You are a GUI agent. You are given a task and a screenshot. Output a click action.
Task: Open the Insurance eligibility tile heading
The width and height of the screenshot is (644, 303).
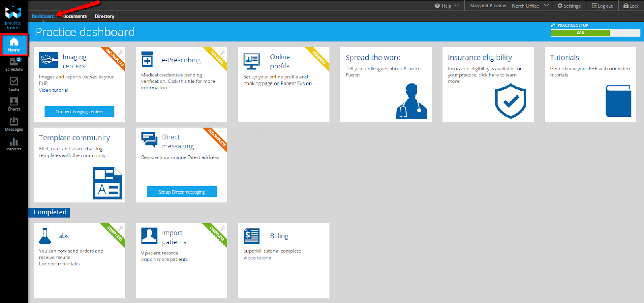480,58
